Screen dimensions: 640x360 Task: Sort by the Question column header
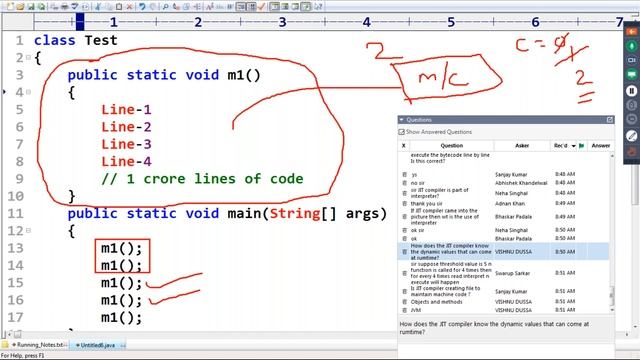(451, 145)
